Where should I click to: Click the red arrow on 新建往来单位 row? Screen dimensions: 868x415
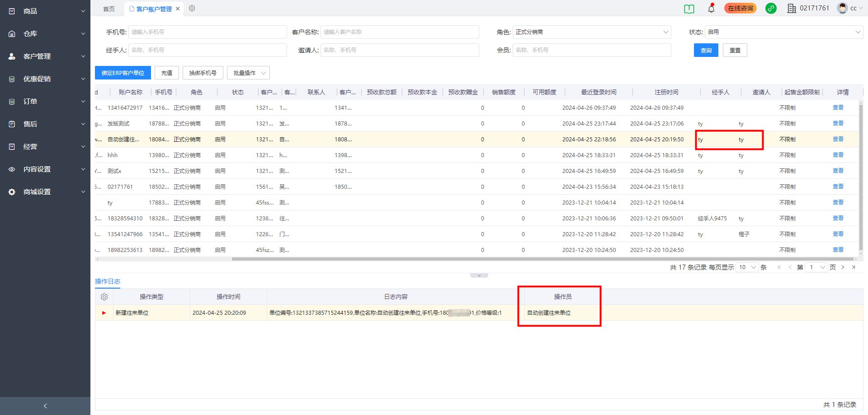pyautogui.click(x=104, y=312)
